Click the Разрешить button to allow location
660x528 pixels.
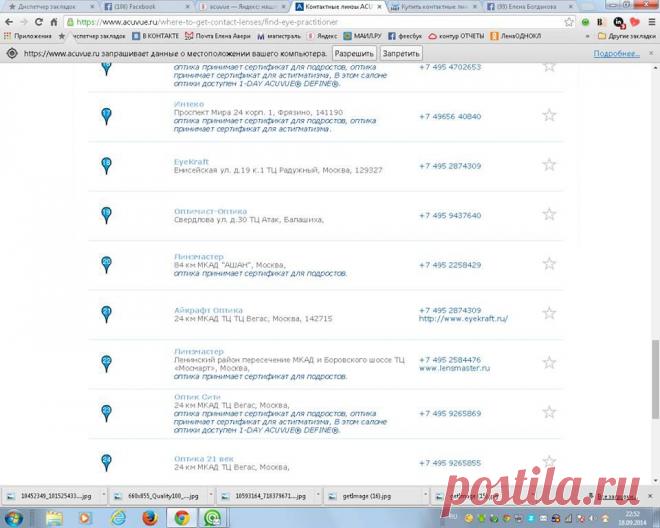(354, 53)
